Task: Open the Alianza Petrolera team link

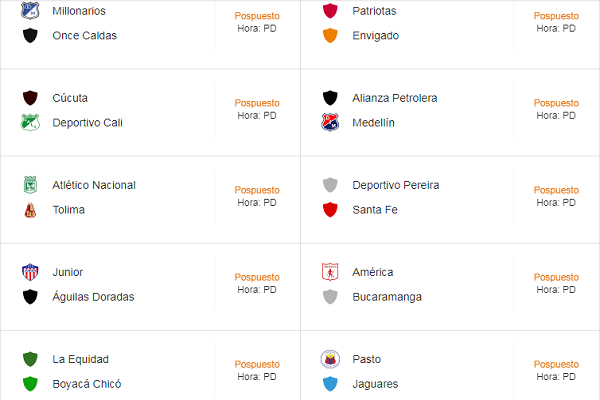Action: point(395,98)
